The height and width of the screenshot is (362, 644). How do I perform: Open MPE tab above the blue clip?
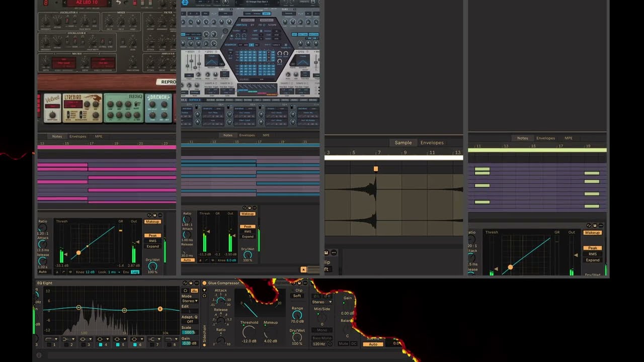coord(266,135)
